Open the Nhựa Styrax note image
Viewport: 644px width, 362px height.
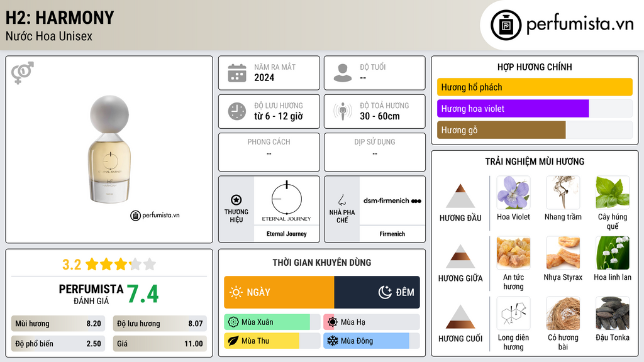(x=563, y=253)
